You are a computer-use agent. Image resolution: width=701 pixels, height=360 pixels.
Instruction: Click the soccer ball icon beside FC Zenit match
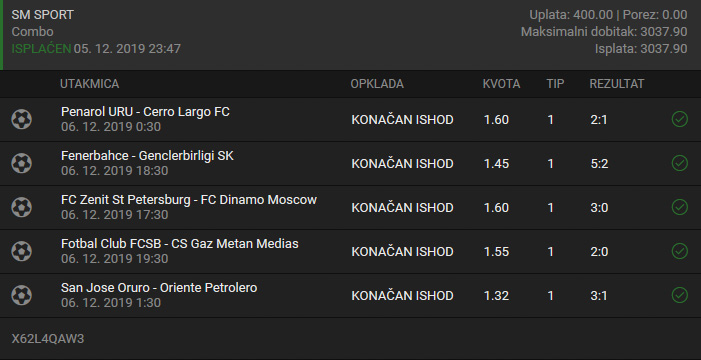click(21, 208)
